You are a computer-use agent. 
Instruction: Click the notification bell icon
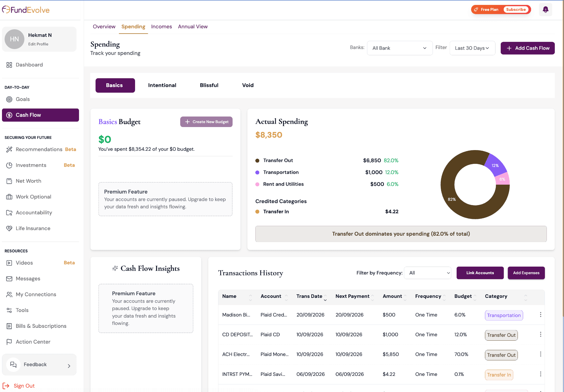pyautogui.click(x=546, y=10)
